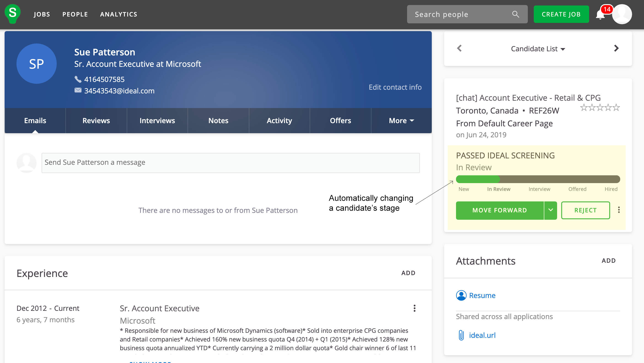Go to previous candidate with left arrow
This screenshot has height=363, width=644.
(x=459, y=48)
